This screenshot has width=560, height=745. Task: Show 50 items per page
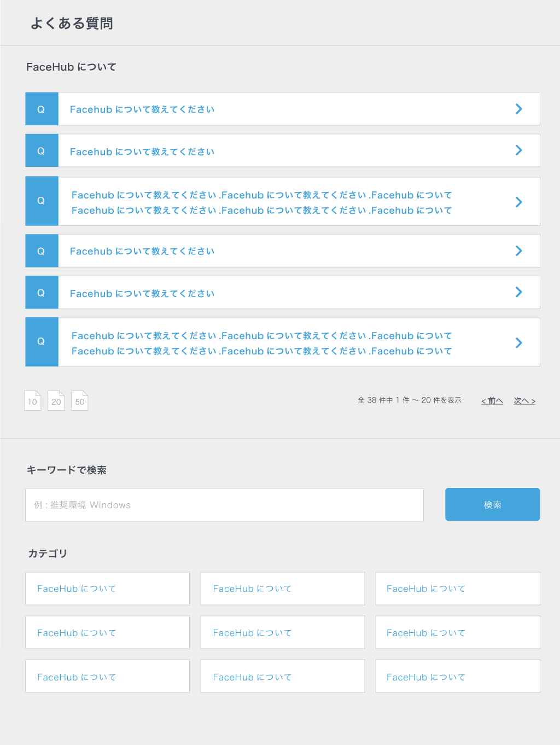tap(80, 401)
